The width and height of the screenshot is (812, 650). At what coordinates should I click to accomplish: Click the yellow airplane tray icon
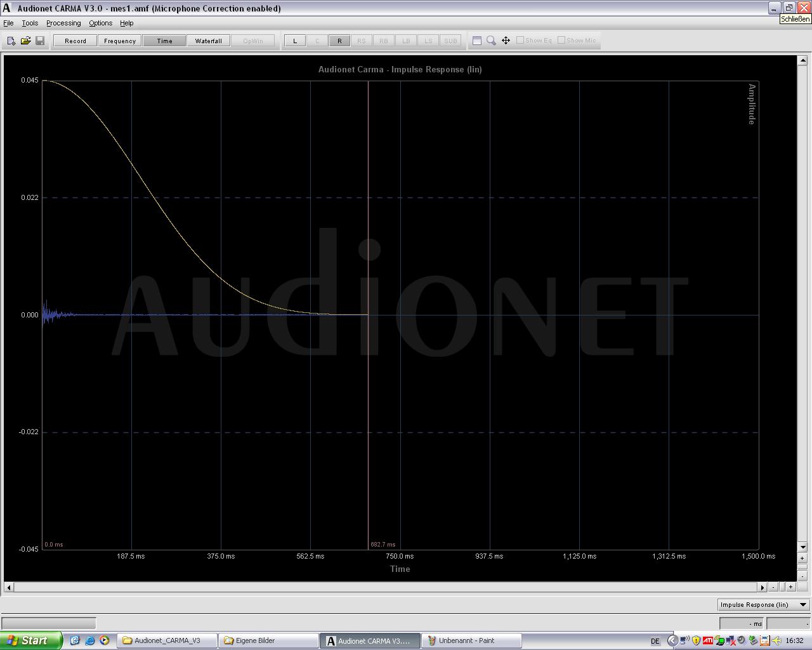[x=776, y=640]
